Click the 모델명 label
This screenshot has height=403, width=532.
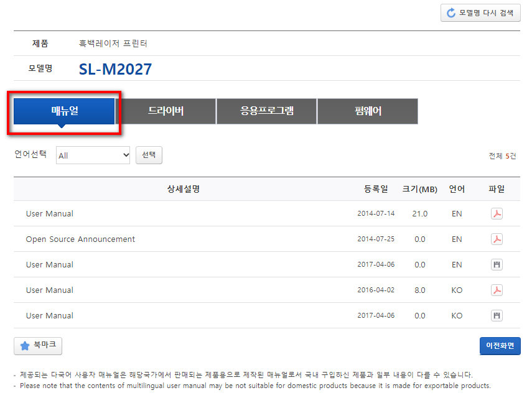tap(40, 68)
